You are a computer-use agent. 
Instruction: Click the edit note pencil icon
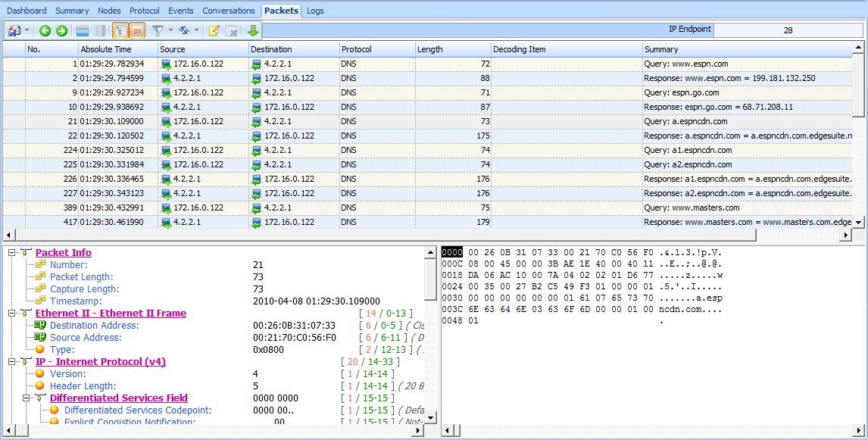click(214, 31)
